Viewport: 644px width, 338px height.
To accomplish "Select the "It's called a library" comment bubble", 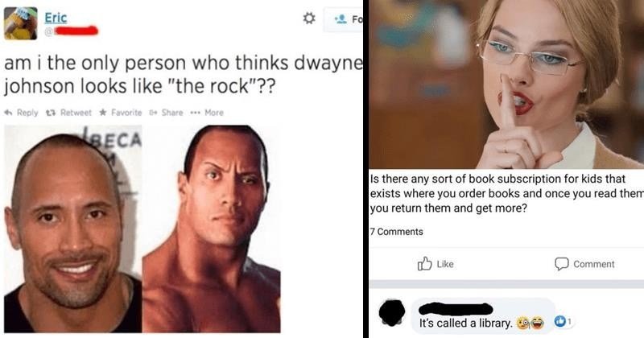I will pyautogui.click(x=483, y=315).
